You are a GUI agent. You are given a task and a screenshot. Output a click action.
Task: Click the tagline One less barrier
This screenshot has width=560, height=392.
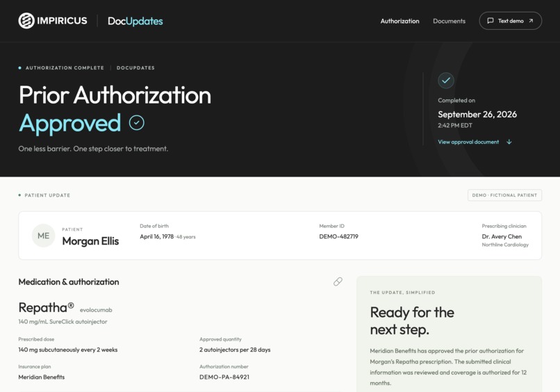point(93,149)
